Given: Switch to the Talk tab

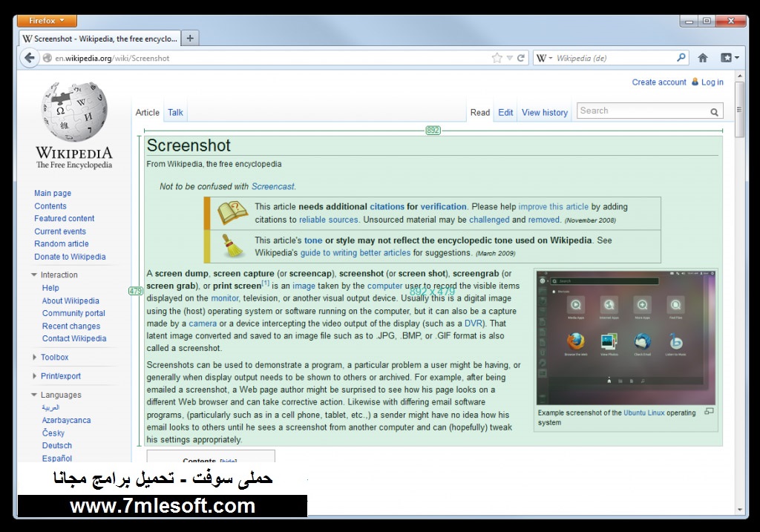Looking at the screenshot, I should pyautogui.click(x=175, y=112).
